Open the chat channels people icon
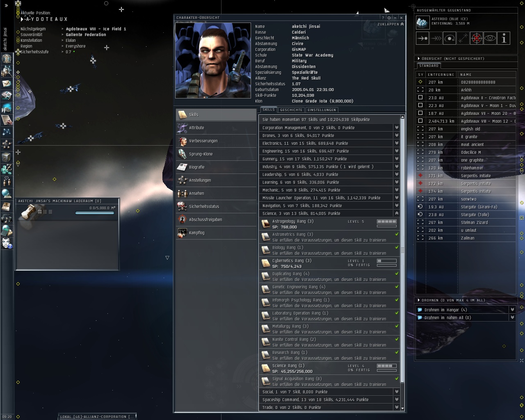Image resolution: width=525 pixels, height=420 pixels. (7, 181)
